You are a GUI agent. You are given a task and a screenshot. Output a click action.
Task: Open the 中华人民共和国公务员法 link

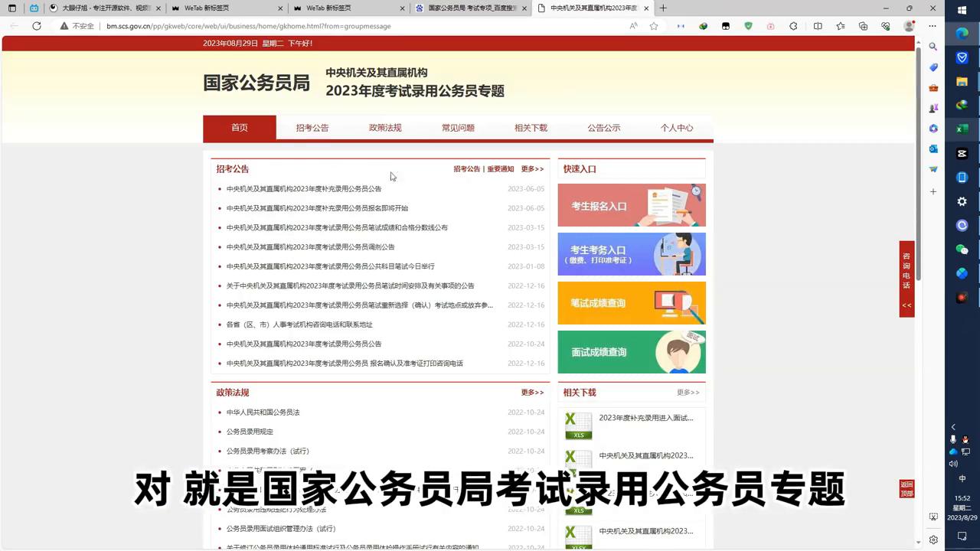tap(262, 412)
